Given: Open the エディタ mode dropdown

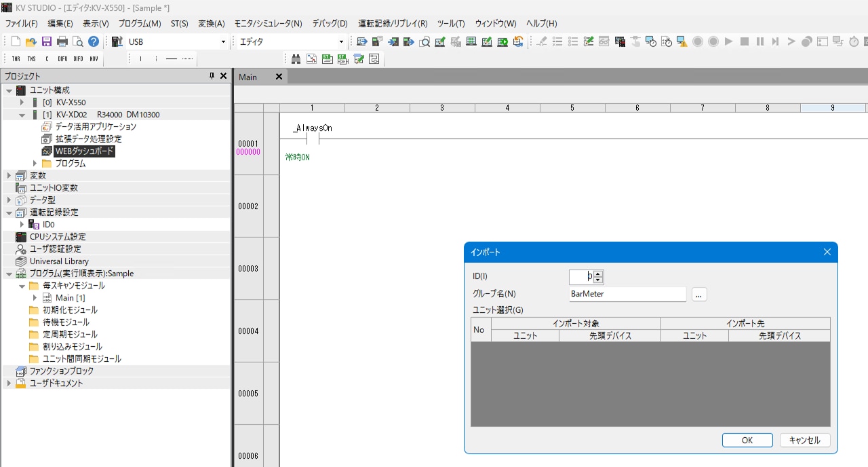Looking at the screenshot, I should click(x=341, y=42).
